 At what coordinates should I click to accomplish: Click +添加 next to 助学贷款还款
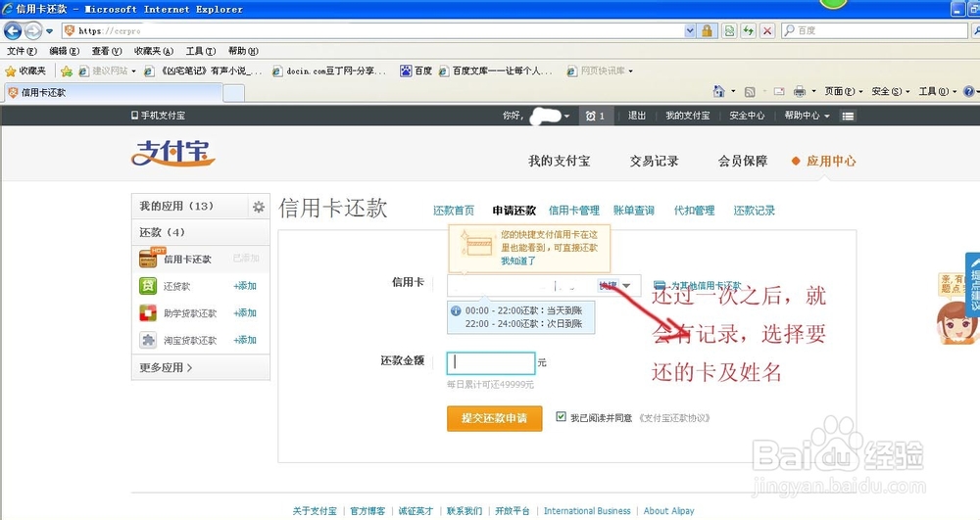point(245,312)
